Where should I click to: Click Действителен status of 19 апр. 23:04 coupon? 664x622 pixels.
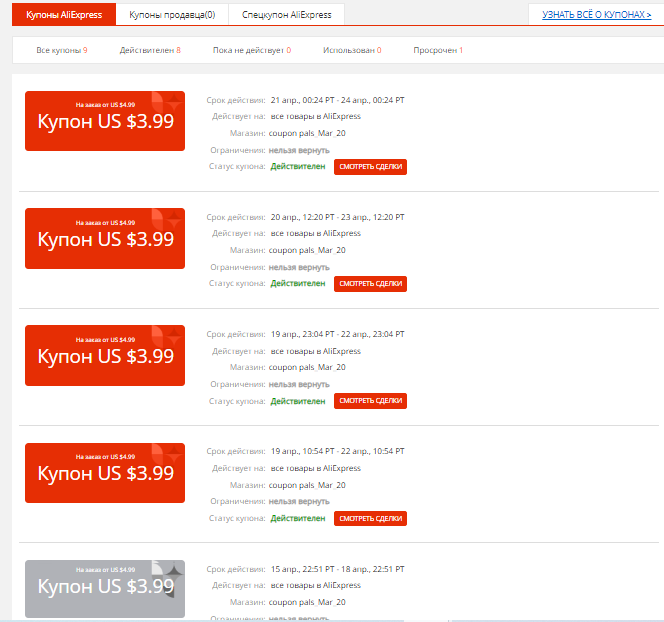click(x=298, y=401)
